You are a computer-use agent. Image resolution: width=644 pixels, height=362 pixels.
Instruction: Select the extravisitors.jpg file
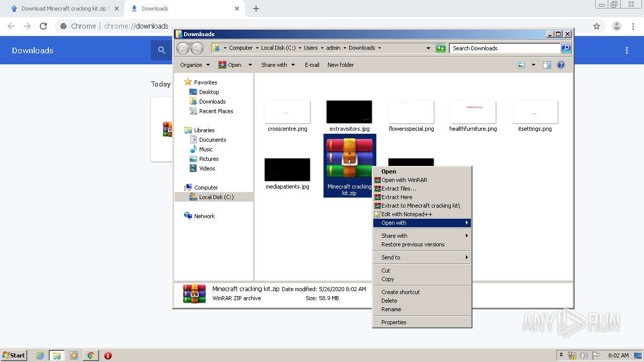(x=349, y=112)
